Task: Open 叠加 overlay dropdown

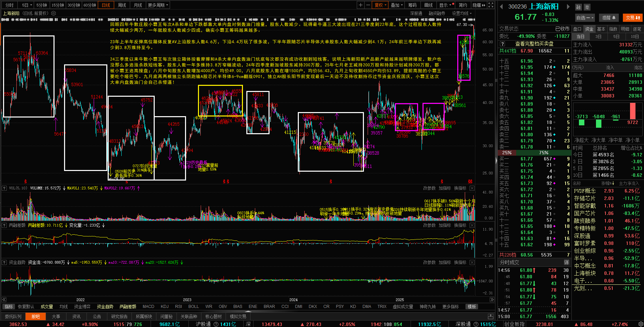Action: pos(397,5)
